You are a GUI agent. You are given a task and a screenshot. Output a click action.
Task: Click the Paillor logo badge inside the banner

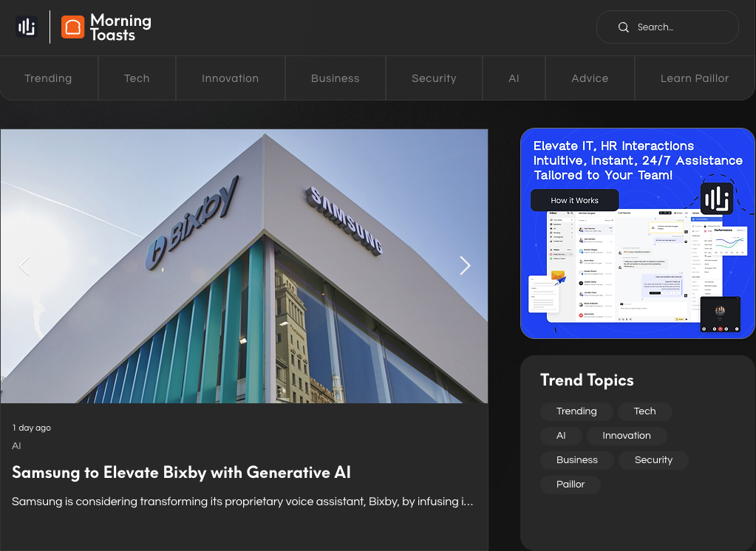click(x=717, y=199)
